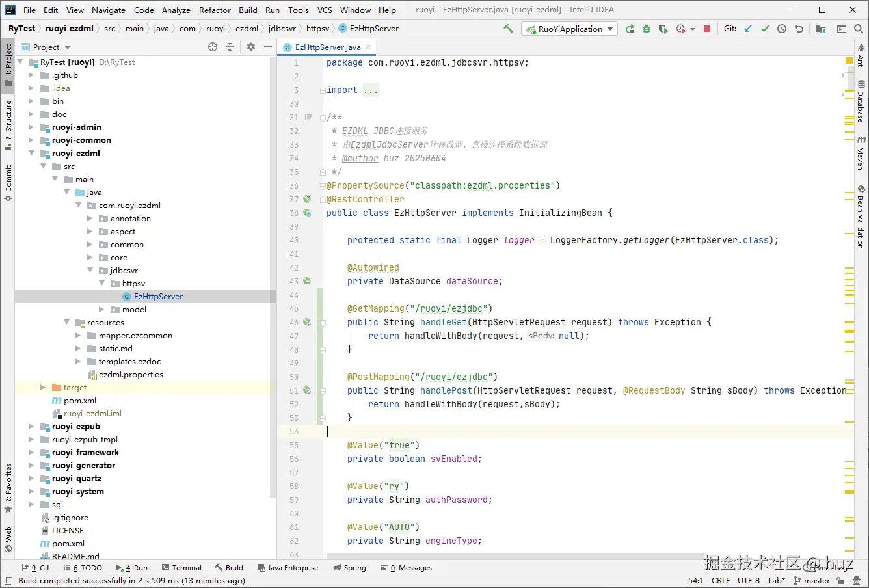Switch to the EzHttpServer.java editor tab

coord(327,47)
